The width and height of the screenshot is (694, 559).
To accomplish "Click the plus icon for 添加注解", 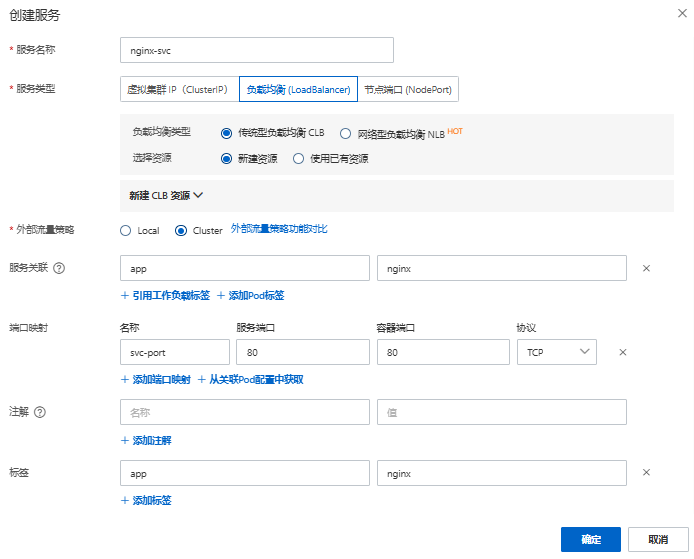I will point(125,440).
